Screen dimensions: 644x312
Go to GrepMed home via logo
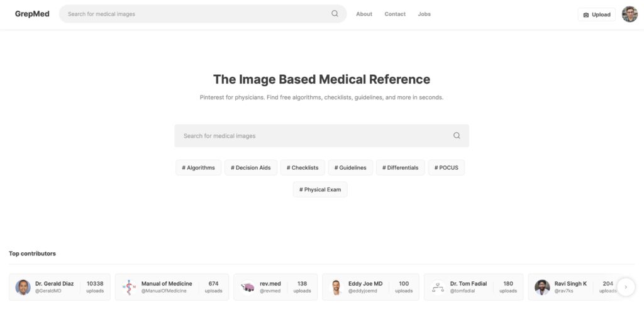click(32, 14)
